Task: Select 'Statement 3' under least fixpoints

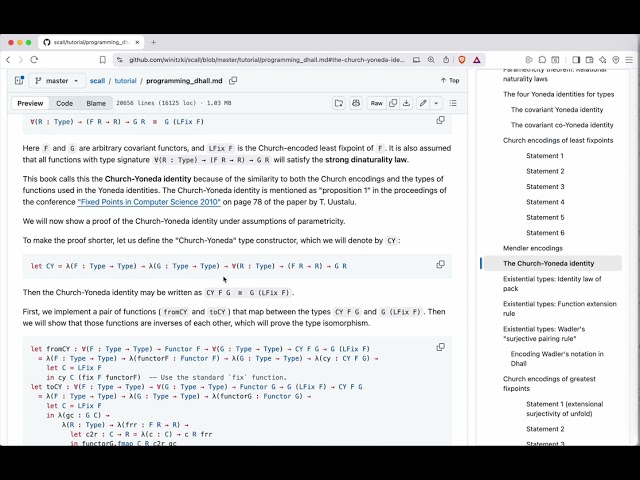Action: (545, 187)
